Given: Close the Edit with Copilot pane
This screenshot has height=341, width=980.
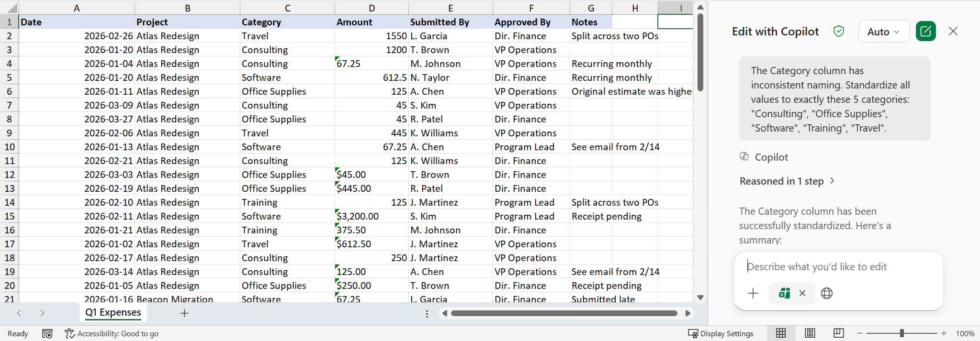Looking at the screenshot, I should [953, 31].
